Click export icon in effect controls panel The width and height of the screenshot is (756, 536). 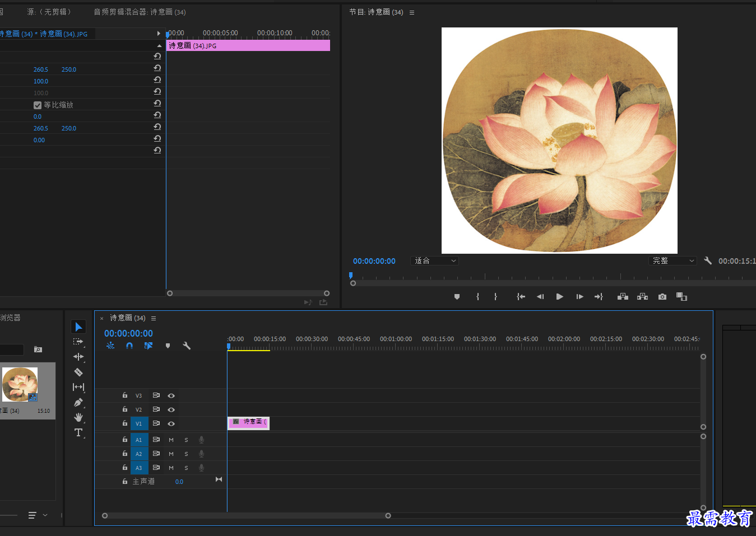pos(323,302)
